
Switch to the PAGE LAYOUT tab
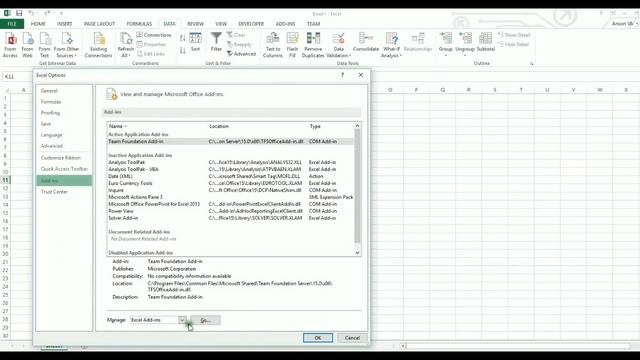99,24
